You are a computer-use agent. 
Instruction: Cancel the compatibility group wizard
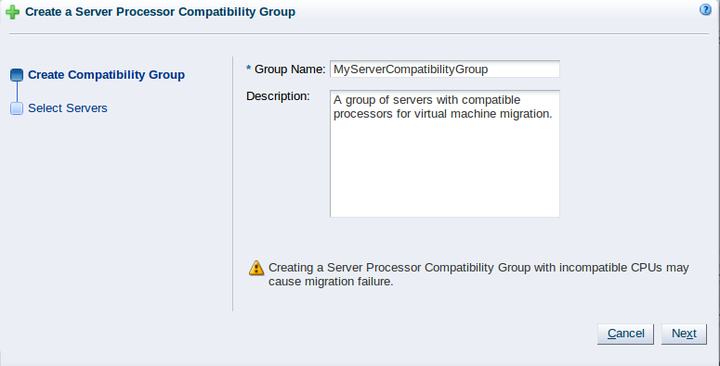point(625,333)
